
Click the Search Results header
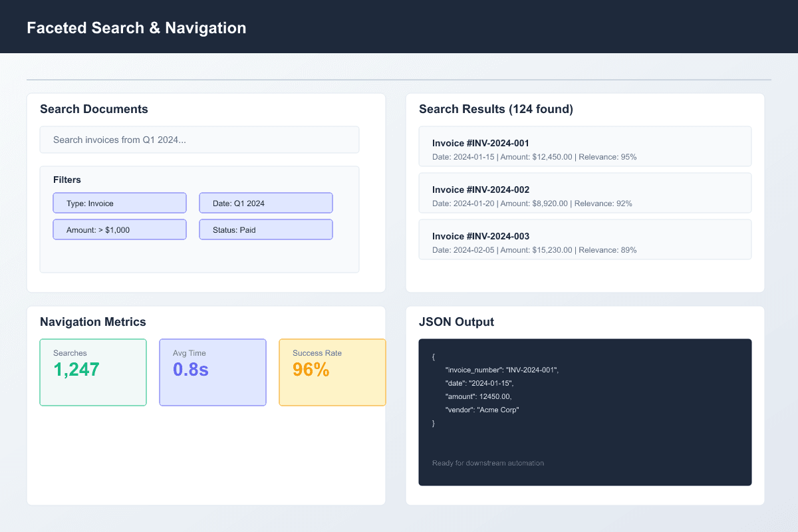coord(496,109)
